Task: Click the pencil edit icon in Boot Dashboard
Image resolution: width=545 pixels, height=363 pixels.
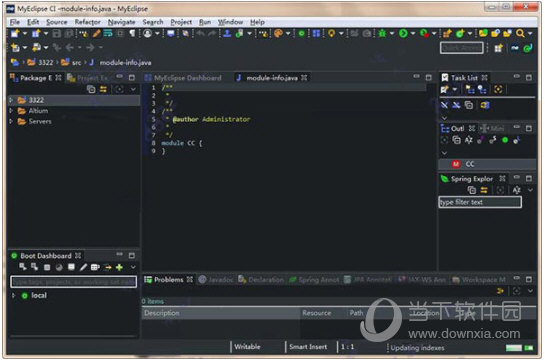Action: click(83, 267)
